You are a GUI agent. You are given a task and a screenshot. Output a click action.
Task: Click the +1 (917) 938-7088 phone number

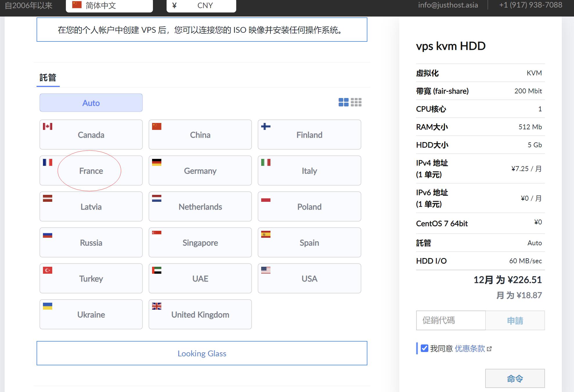pyautogui.click(x=531, y=5)
